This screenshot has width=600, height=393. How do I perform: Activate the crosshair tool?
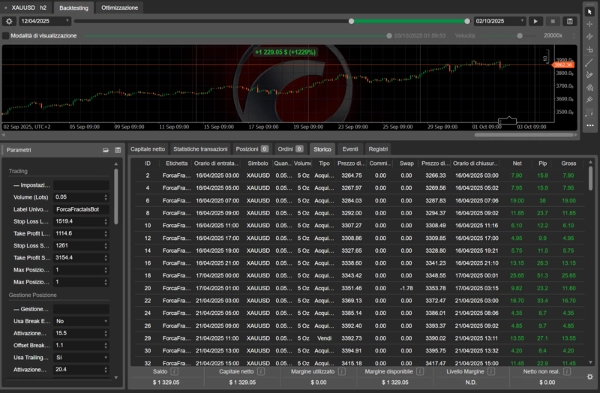pyautogui.click(x=590, y=24)
